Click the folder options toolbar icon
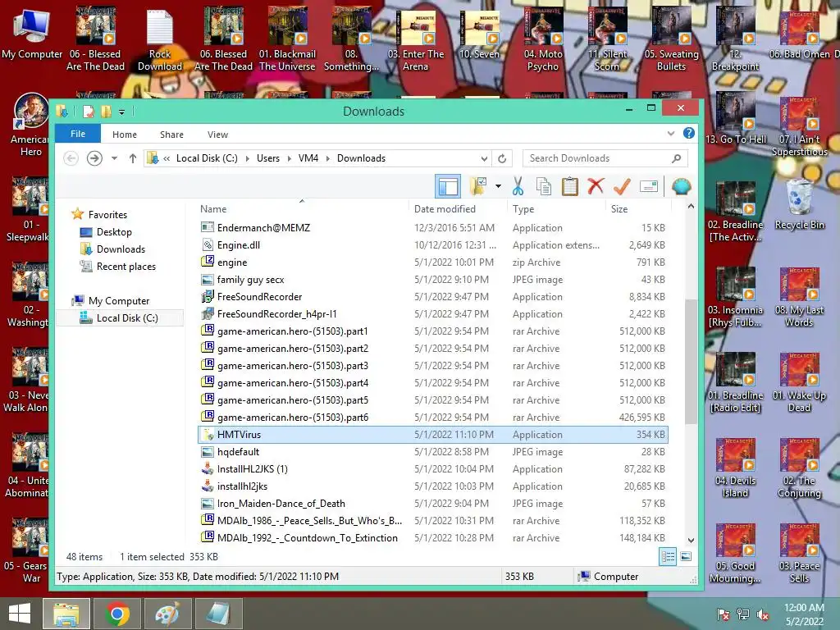The height and width of the screenshot is (630, 840). click(478, 186)
